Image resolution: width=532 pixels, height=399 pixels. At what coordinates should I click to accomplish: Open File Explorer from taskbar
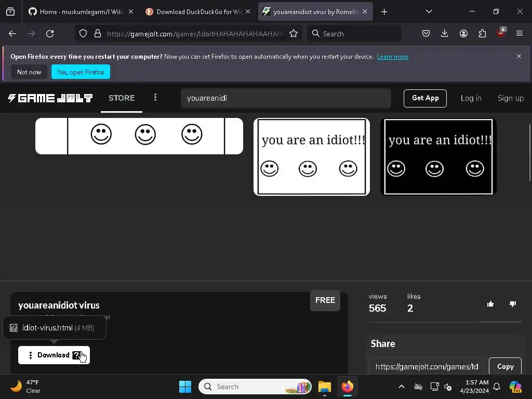coord(324,387)
